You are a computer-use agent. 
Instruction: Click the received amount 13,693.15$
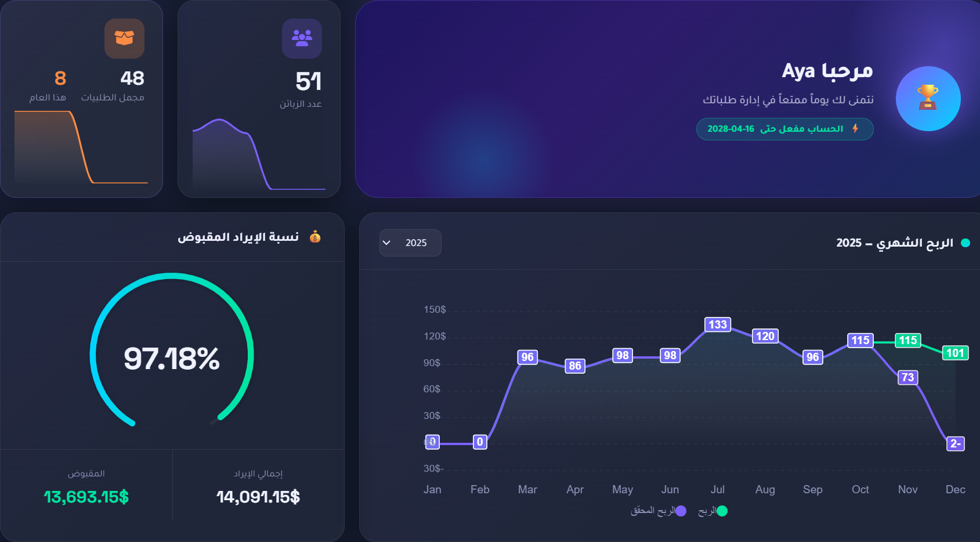86,497
